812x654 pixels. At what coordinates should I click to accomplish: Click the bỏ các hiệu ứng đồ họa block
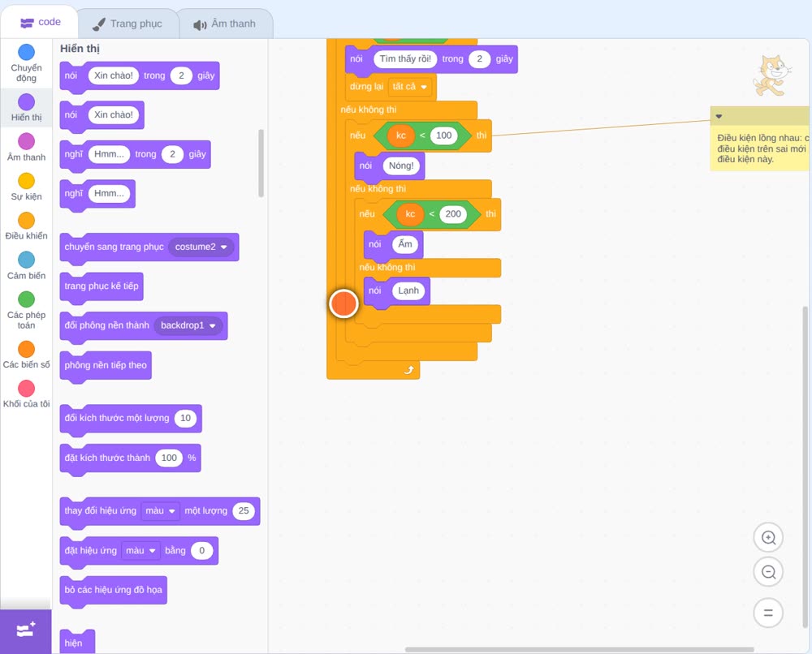point(114,590)
